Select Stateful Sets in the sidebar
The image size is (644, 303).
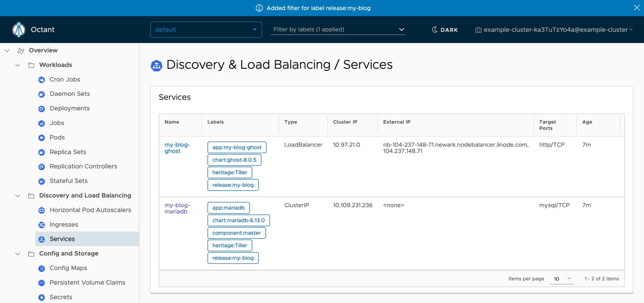tap(68, 181)
